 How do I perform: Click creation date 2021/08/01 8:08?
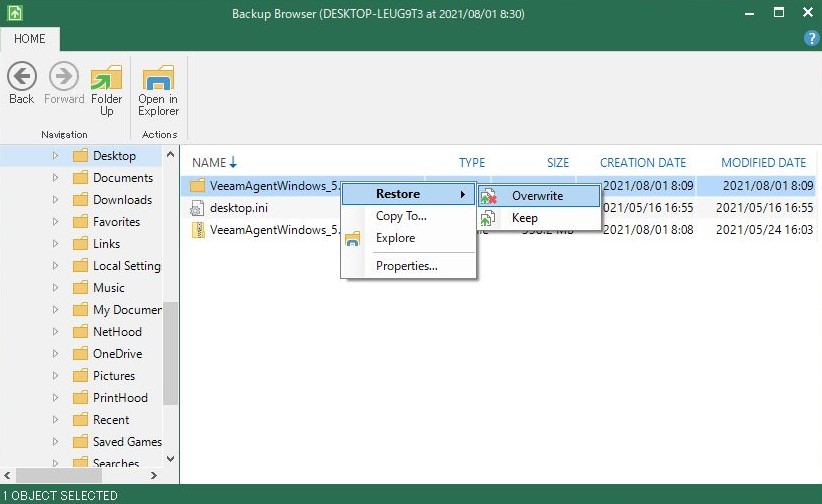[x=648, y=230]
